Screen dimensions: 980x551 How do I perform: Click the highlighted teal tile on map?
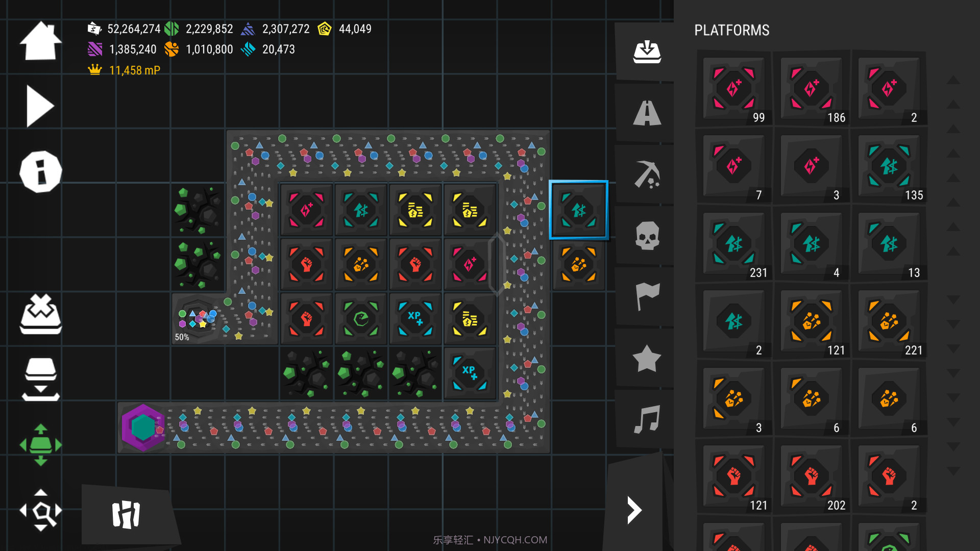click(578, 210)
